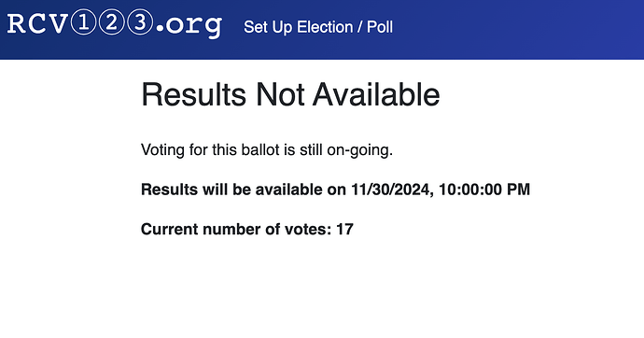Click the ".org" part of the logo
Screen dimensions: 644x338
pyautogui.click(x=189, y=27)
